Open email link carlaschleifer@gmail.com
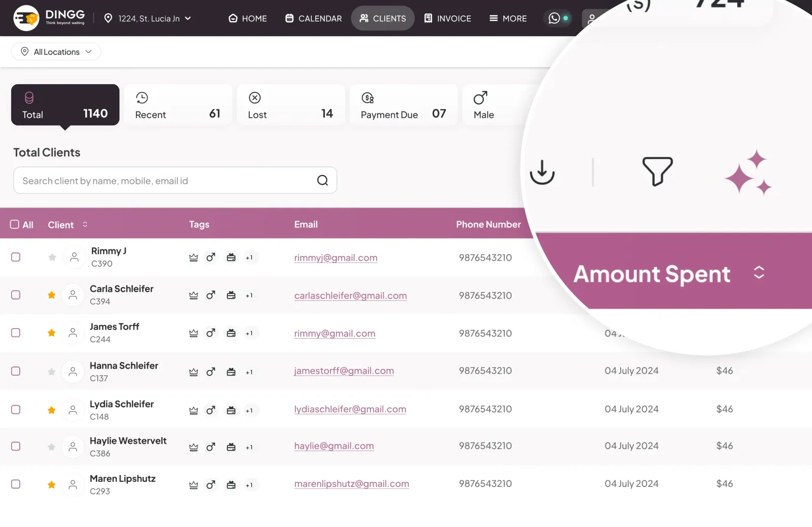This screenshot has height=527, width=812. coord(351,296)
